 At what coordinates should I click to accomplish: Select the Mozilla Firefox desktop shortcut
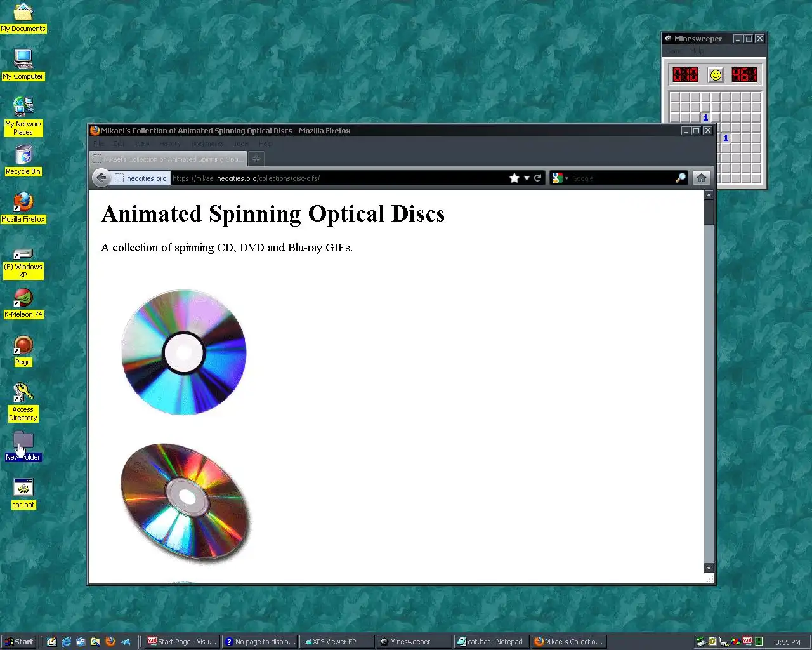click(23, 208)
